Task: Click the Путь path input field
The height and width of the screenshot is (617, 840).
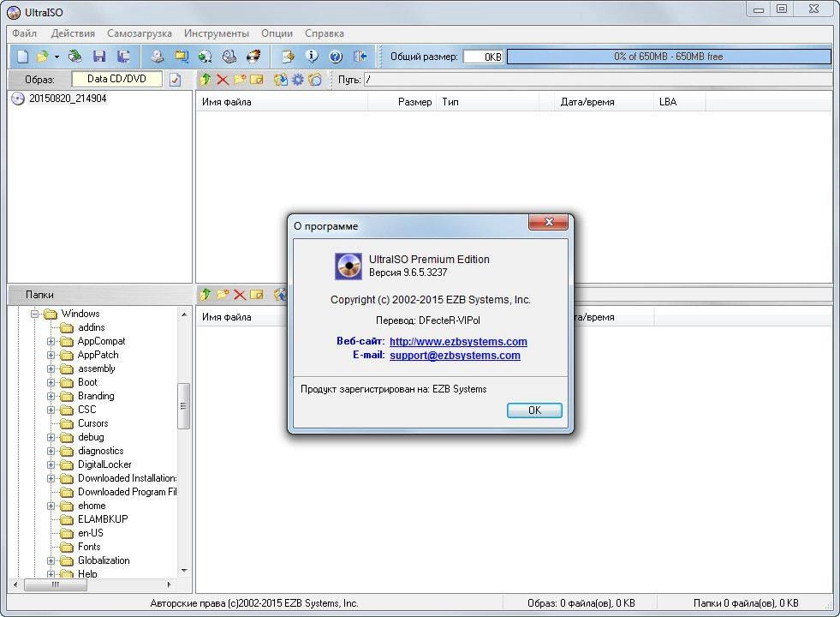Action: 598,80
